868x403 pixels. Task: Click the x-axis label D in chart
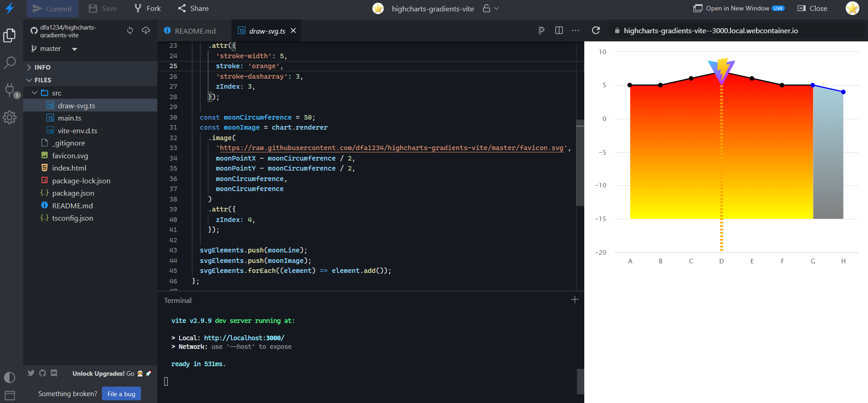pyautogui.click(x=722, y=261)
